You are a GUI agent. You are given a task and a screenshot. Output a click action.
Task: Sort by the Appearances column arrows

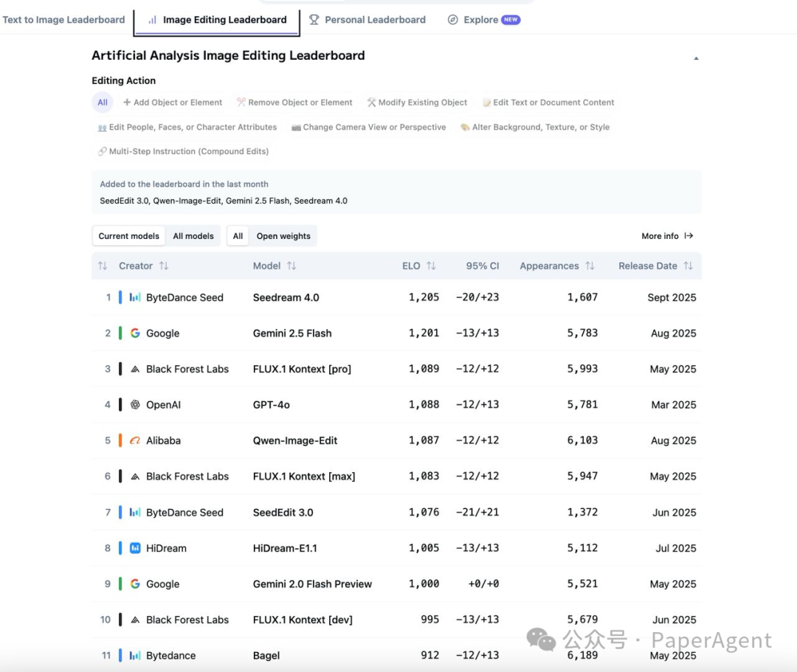tap(590, 266)
